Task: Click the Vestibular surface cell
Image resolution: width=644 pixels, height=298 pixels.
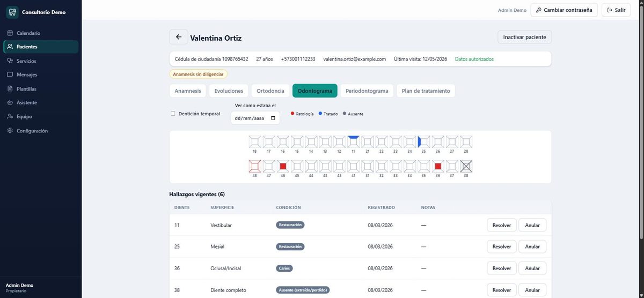Action: (221, 225)
